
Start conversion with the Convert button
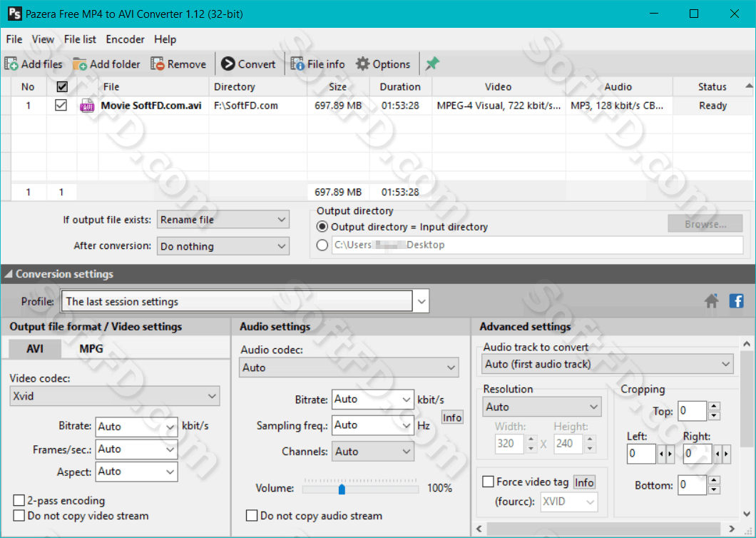(247, 64)
